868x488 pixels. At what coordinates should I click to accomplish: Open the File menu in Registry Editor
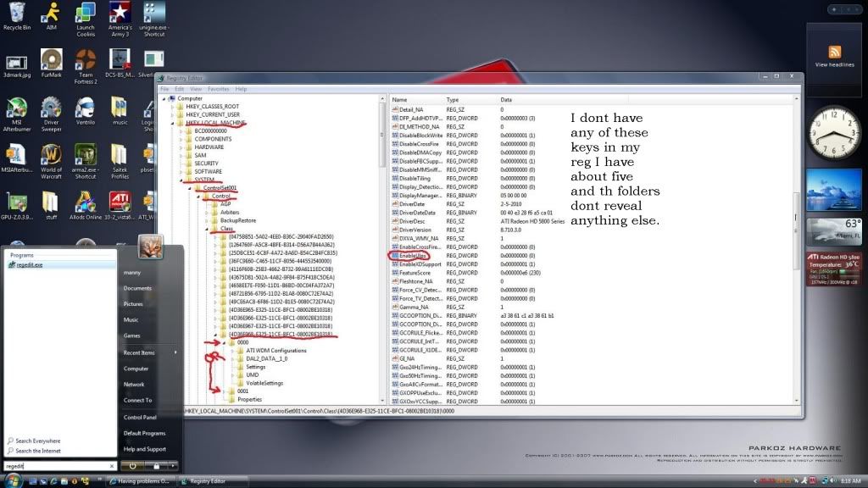(x=164, y=89)
